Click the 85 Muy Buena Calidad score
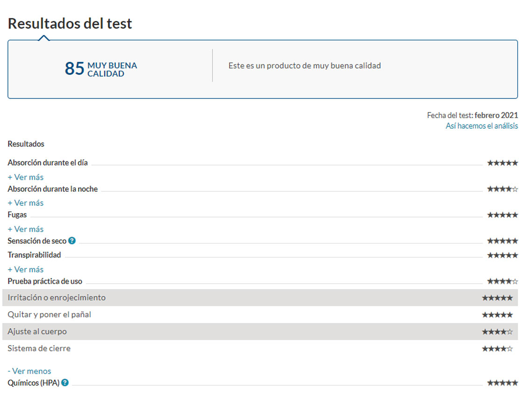532x399 pixels. [x=101, y=69]
